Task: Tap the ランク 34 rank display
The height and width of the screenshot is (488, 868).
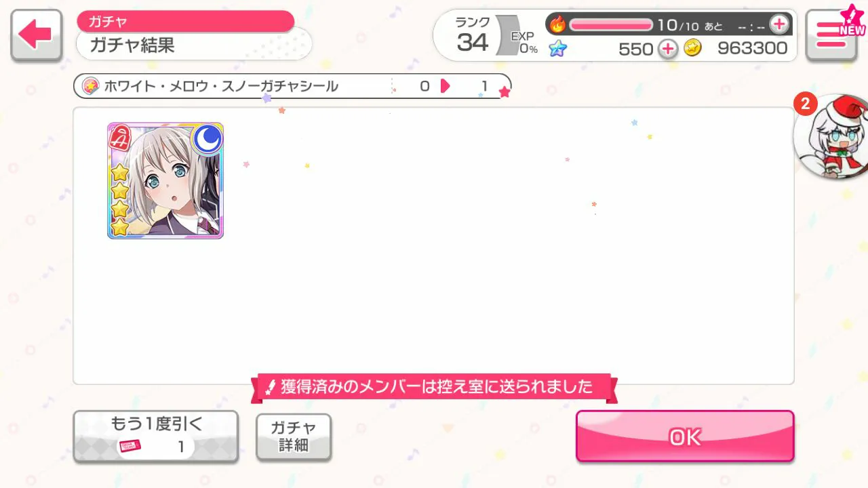Action: coord(473,35)
